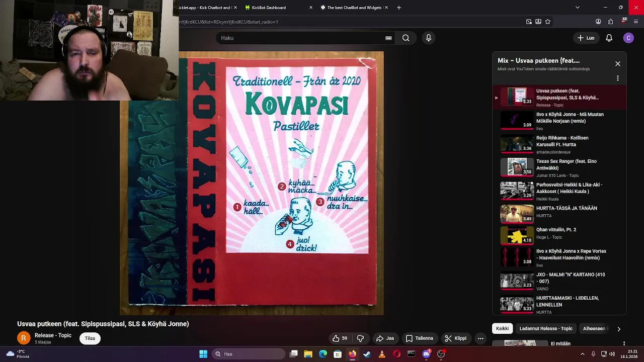Play Texas Sex Ranger in the mix list

559,168
